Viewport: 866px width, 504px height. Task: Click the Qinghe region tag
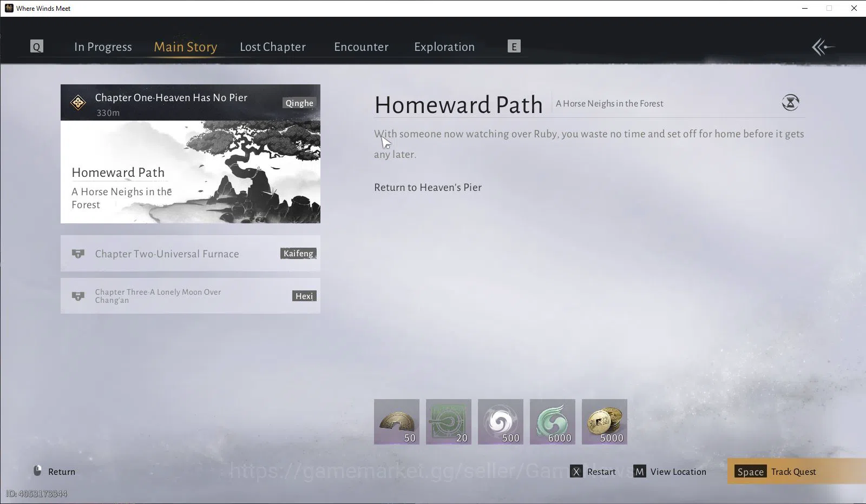coord(299,103)
